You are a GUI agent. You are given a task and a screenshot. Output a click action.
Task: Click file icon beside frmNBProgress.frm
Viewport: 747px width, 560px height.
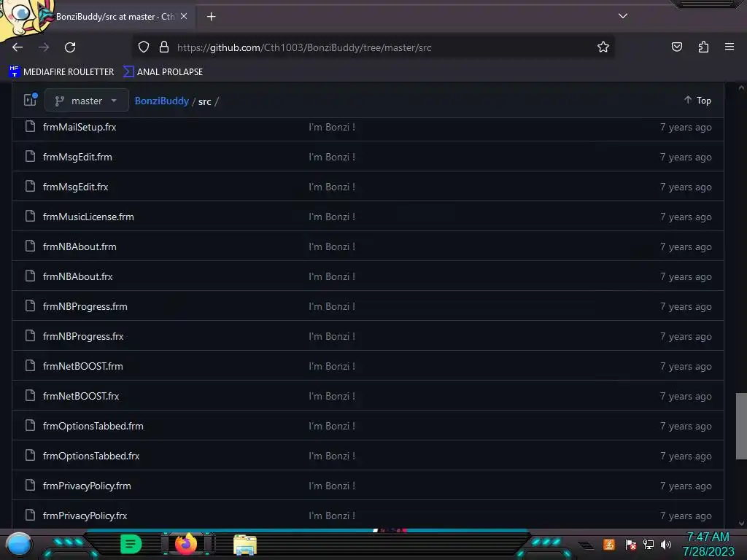30,306
